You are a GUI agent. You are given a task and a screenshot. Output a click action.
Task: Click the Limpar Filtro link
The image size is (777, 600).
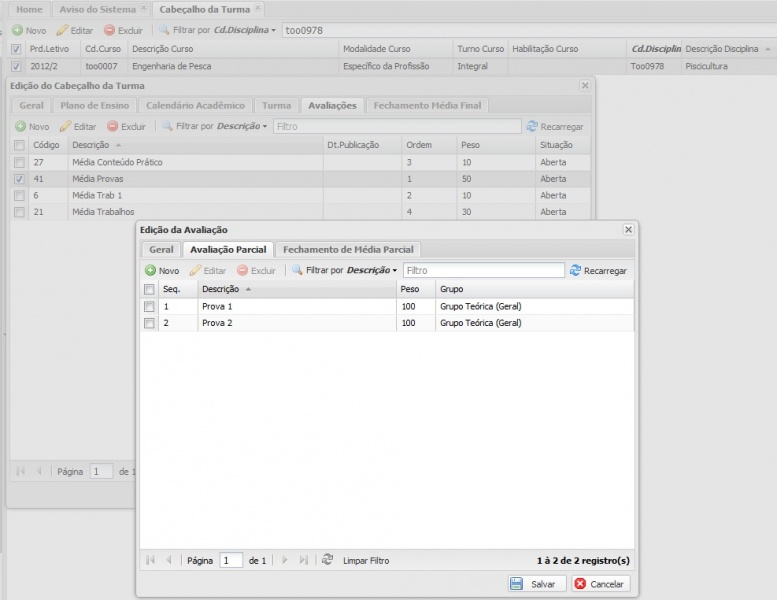(x=366, y=561)
